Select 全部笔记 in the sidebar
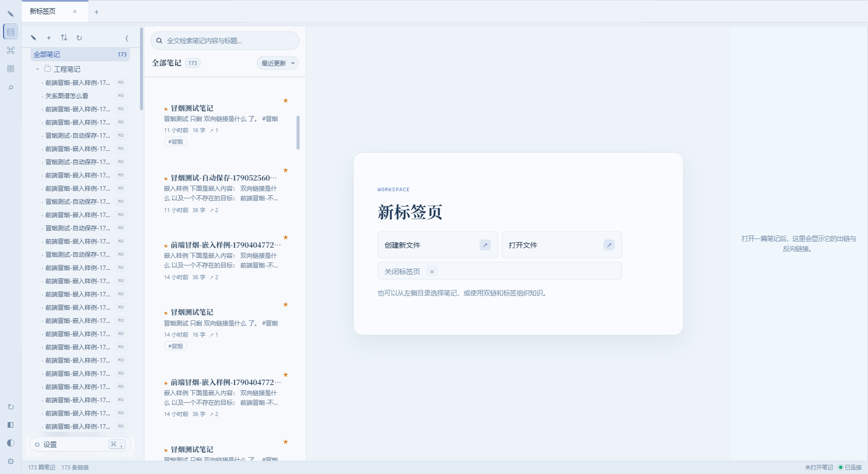The image size is (868, 474). tap(80, 54)
